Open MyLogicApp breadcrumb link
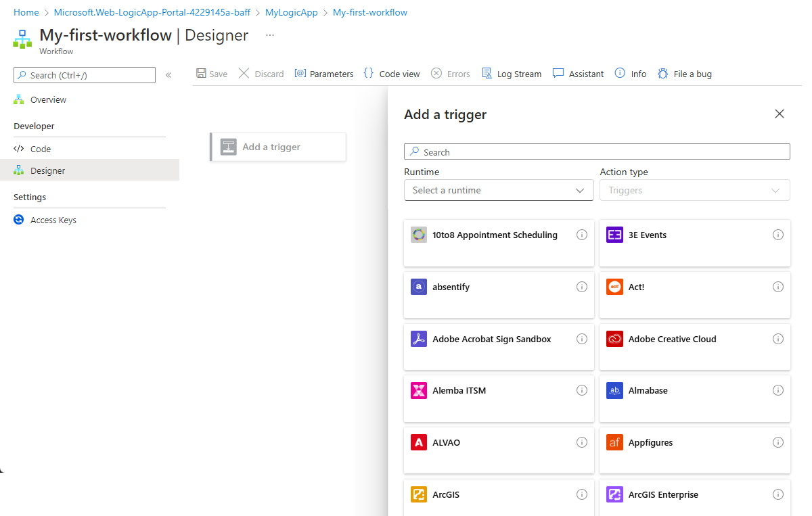Image resolution: width=812 pixels, height=516 pixels. pos(292,12)
